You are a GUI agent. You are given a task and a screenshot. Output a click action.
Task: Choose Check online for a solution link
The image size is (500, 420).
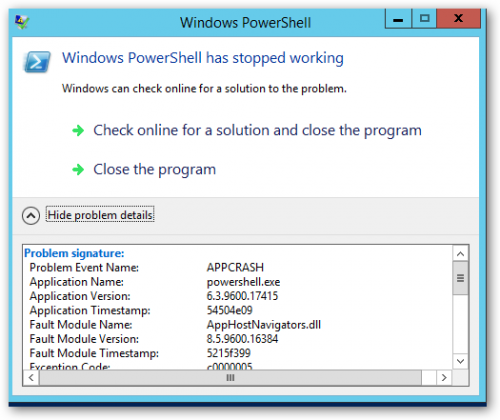click(257, 130)
